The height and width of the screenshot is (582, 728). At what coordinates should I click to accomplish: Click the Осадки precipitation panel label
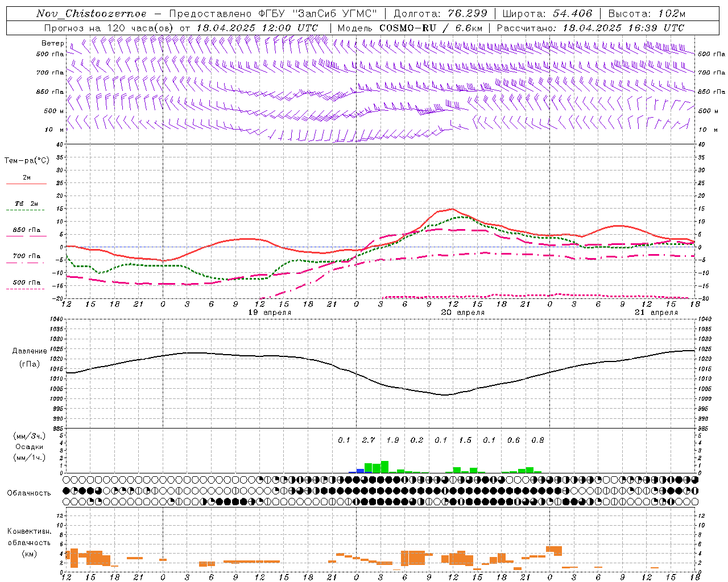[29, 447]
